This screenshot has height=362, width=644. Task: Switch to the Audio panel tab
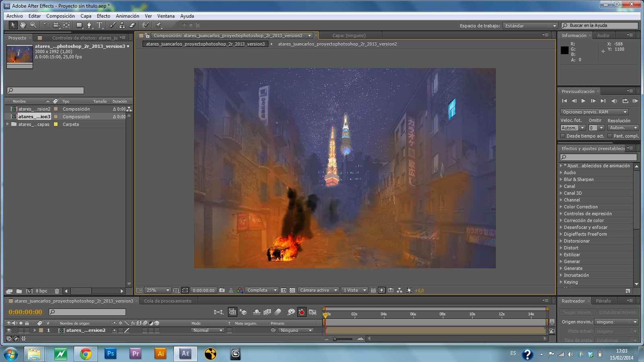[x=603, y=35]
